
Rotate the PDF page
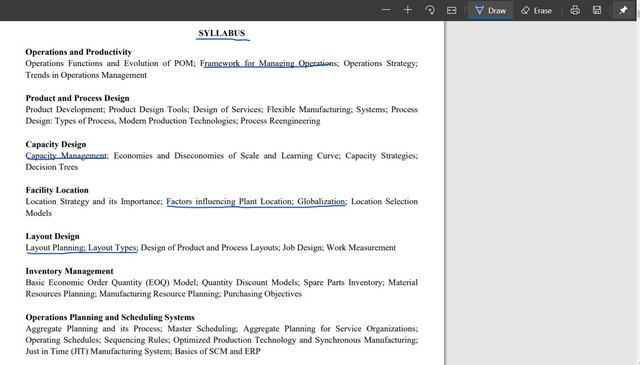point(429,10)
